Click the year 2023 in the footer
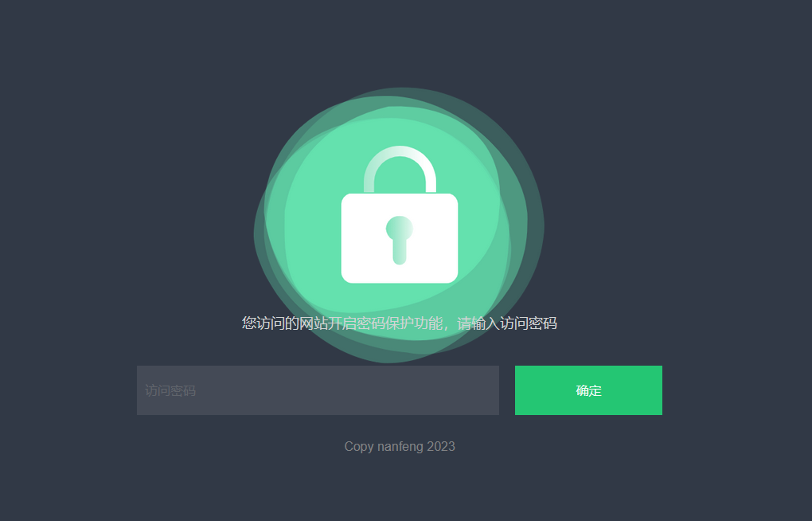The image size is (812, 521). pos(441,446)
